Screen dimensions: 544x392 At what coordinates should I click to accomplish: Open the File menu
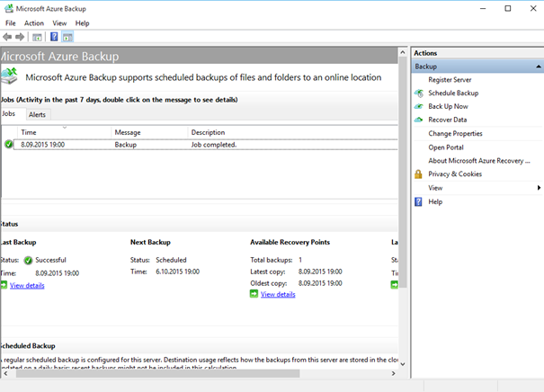coord(11,22)
